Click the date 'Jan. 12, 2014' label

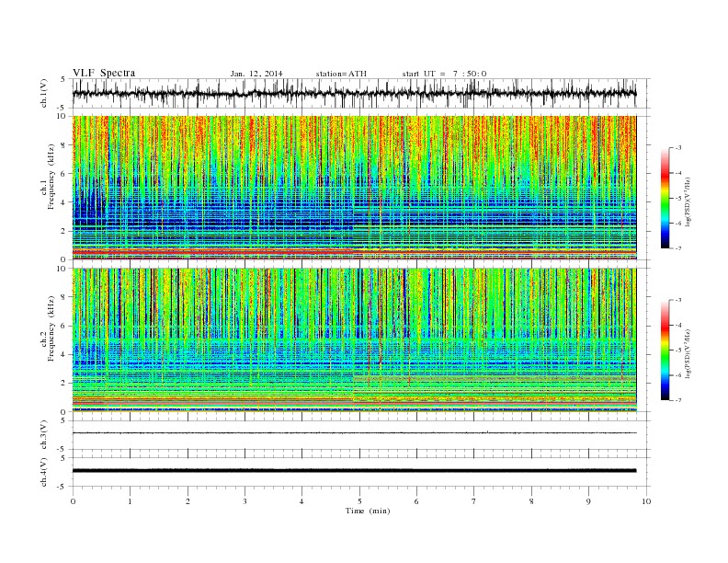click(x=256, y=74)
